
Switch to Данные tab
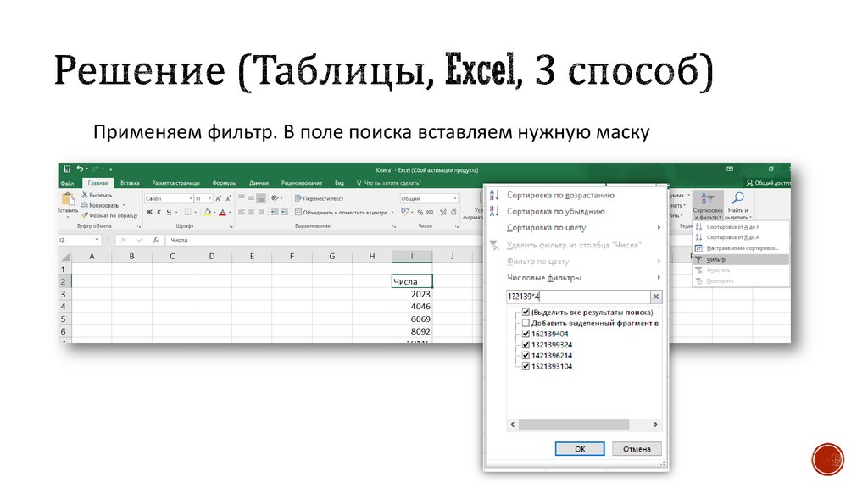259,183
